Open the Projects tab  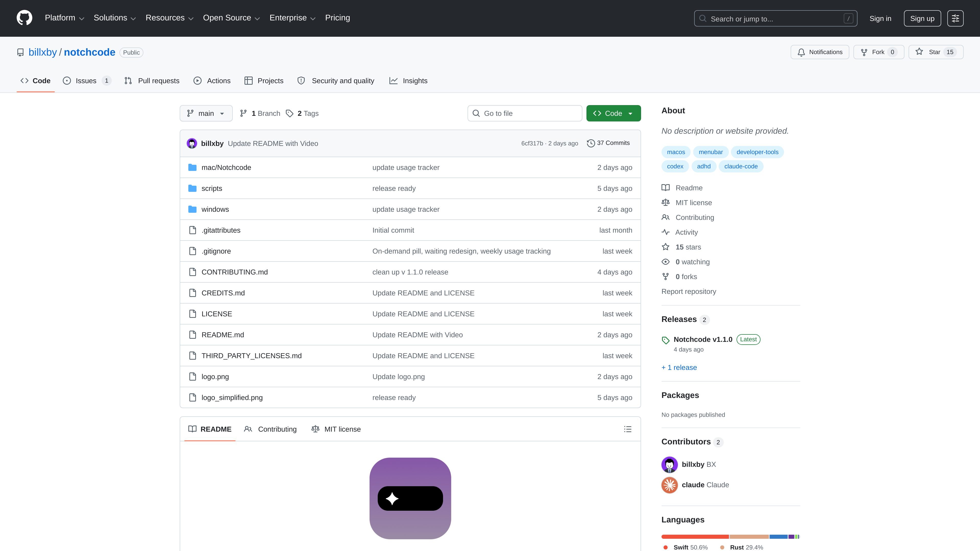(x=264, y=81)
